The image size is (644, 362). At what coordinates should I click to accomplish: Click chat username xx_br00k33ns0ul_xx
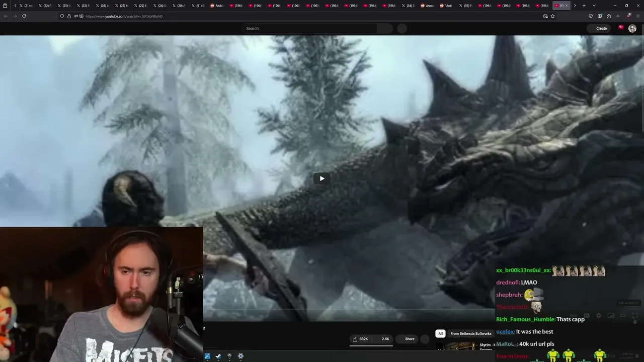tap(523, 270)
